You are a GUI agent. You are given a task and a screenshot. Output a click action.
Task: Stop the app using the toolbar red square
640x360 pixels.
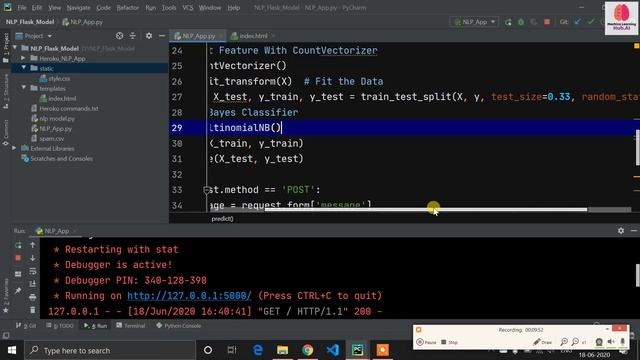pos(547,22)
